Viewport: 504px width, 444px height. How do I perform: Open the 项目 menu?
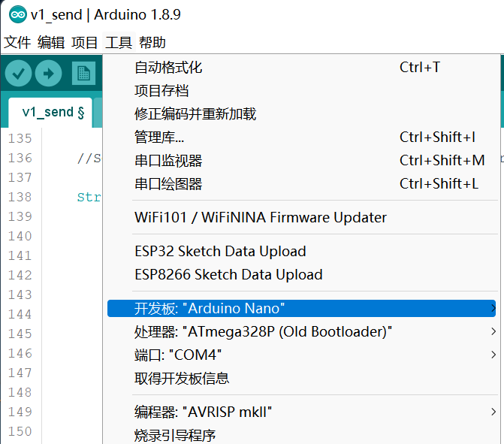tap(85, 42)
